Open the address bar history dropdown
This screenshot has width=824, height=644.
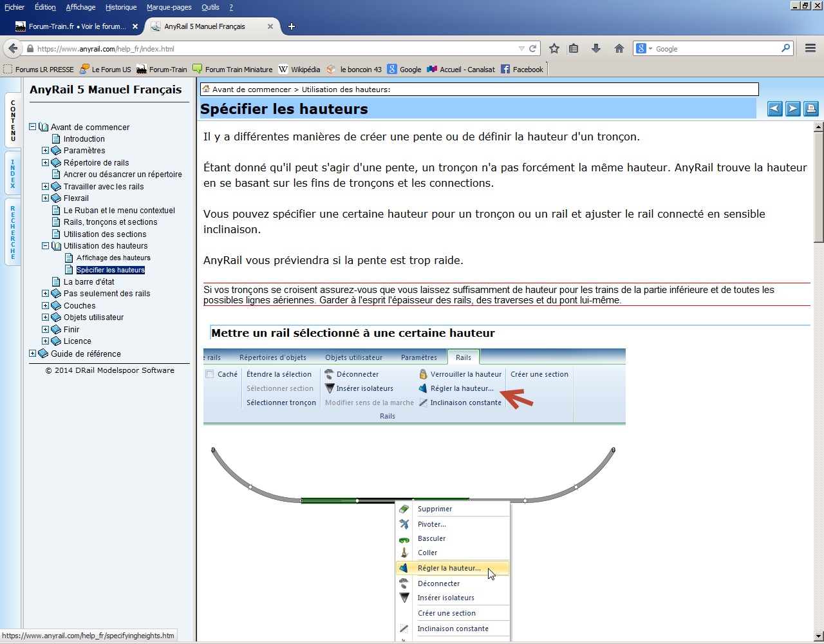[521, 48]
